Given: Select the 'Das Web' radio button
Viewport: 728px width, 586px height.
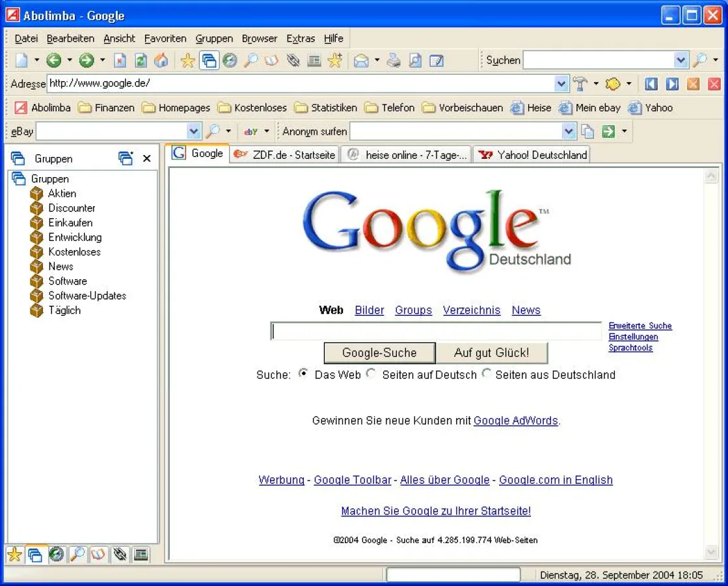Looking at the screenshot, I should 302,374.
